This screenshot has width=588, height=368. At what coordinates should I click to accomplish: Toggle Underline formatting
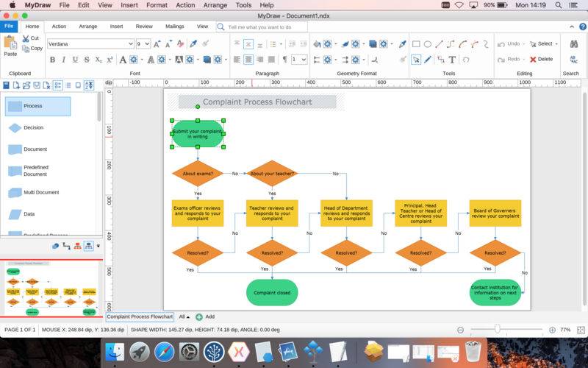coord(76,60)
